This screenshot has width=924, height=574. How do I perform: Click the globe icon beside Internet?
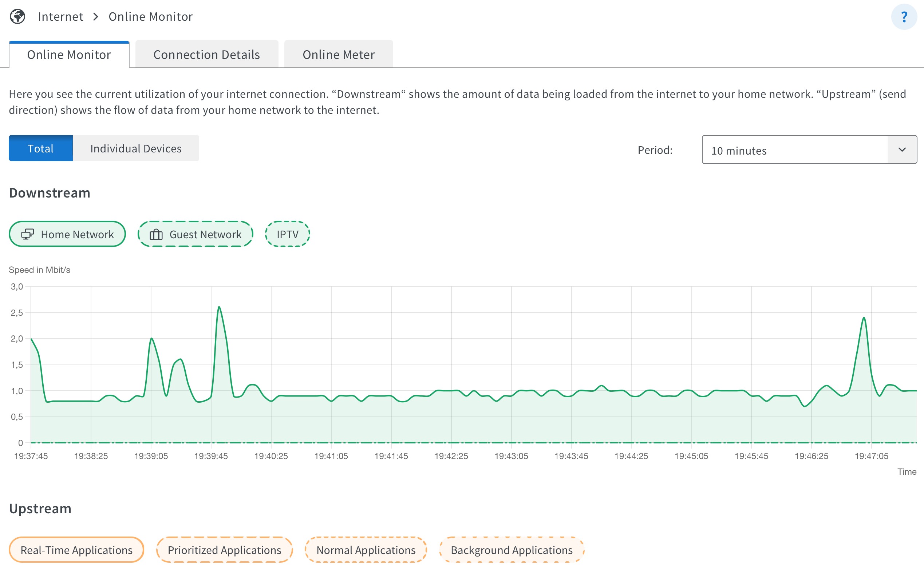coord(17,17)
